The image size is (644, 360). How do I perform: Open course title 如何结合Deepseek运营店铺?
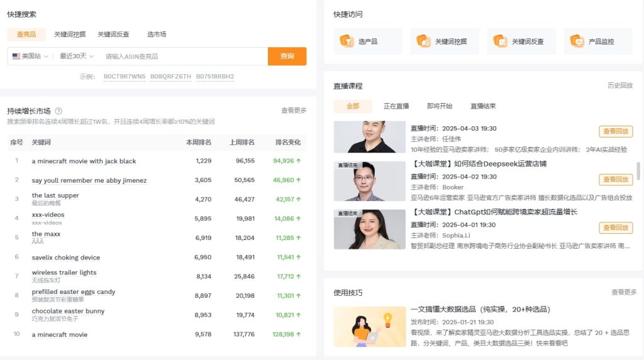pyautogui.click(x=479, y=164)
